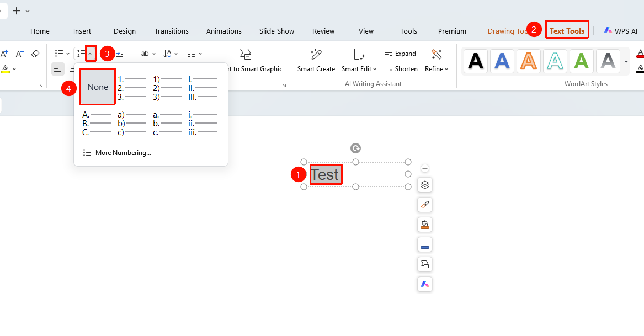Decrease font size with the A− icon
644x336 pixels.
pyautogui.click(x=20, y=54)
